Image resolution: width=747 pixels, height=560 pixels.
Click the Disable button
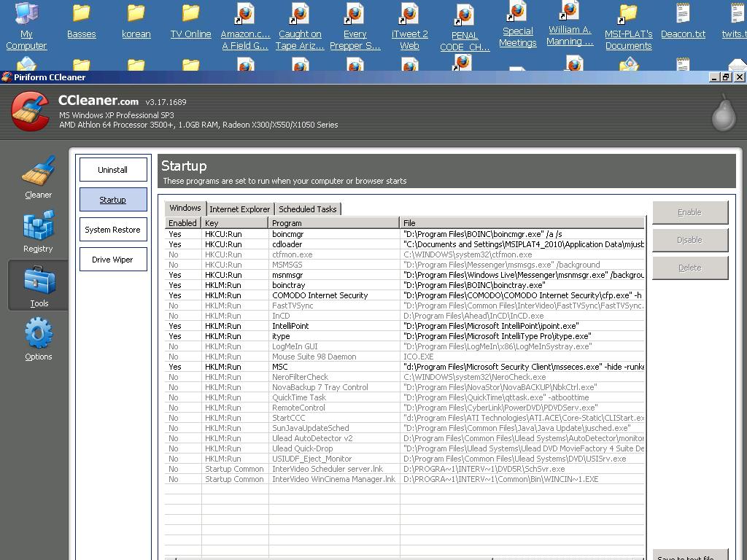pyautogui.click(x=690, y=240)
